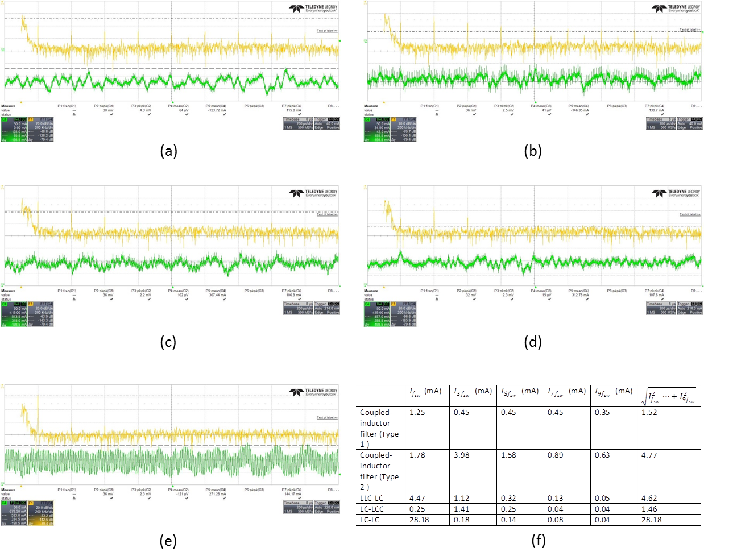Open the Timebase descriptor box in panel (a)
This screenshot has width=733, height=560.
297,123
